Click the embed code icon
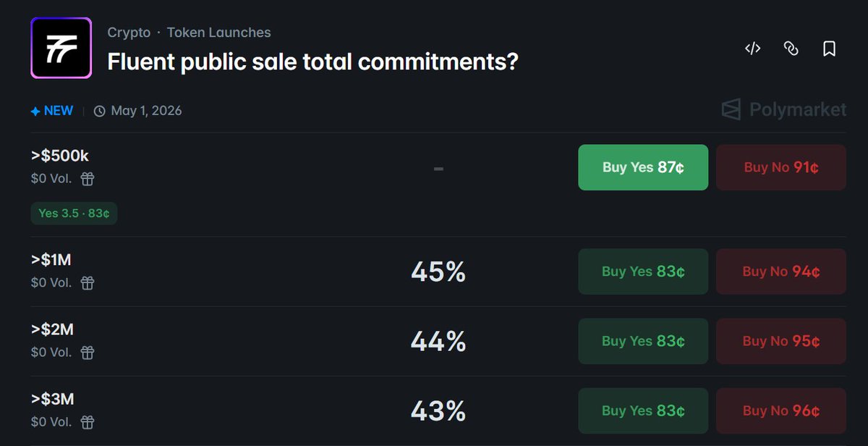Viewport: 868px width, 446px height. (x=753, y=49)
